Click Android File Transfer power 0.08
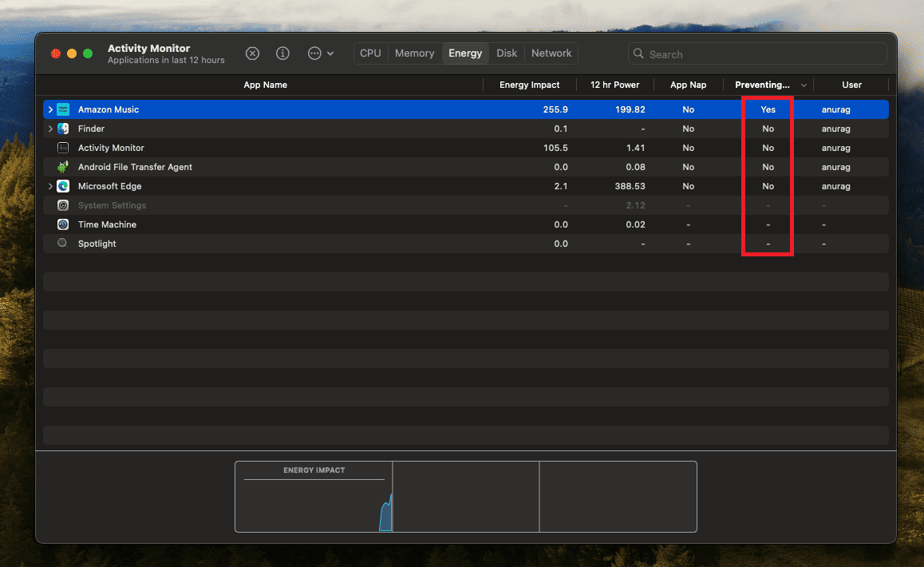The image size is (924, 567). coord(635,167)
